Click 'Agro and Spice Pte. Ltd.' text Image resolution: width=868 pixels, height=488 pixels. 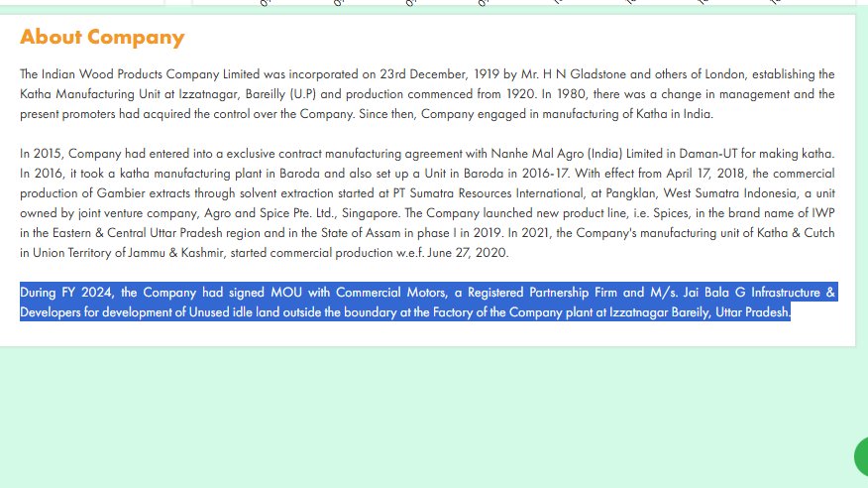pyautogui.click(x=270, y=213)
